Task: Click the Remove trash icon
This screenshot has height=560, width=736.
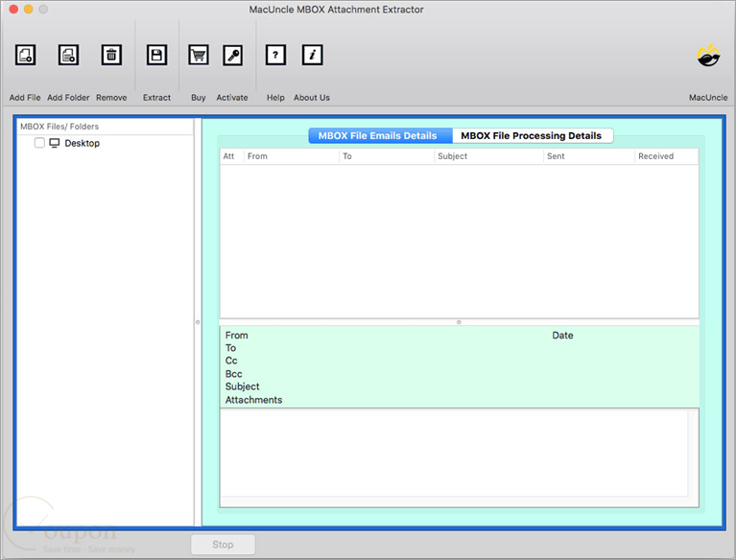Action: point(111,55)
